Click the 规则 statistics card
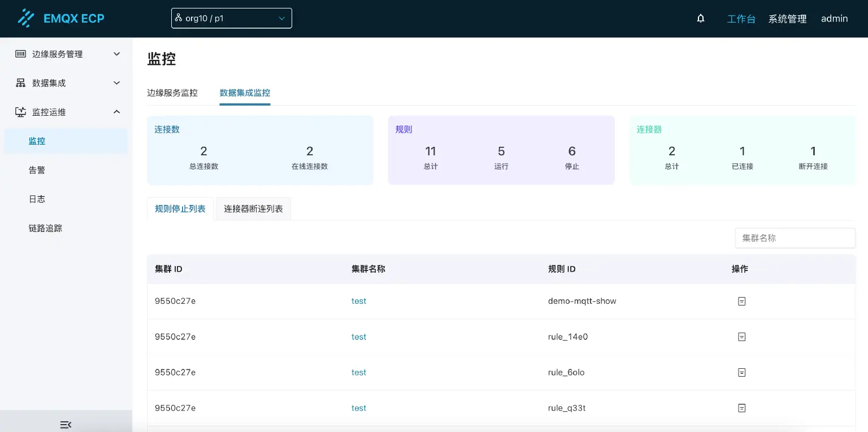868x432 pixels. point(501,150)
